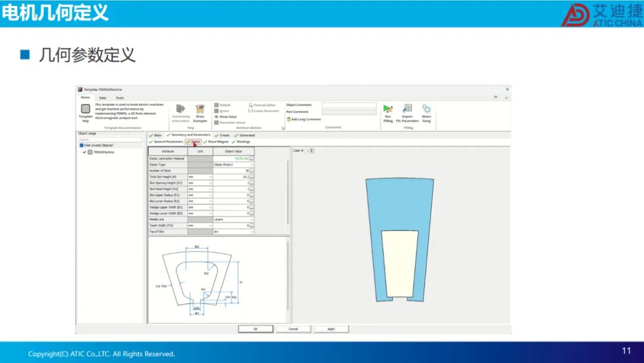
Task: Click the Object Usage search box
Action: [x=110, y=140]
